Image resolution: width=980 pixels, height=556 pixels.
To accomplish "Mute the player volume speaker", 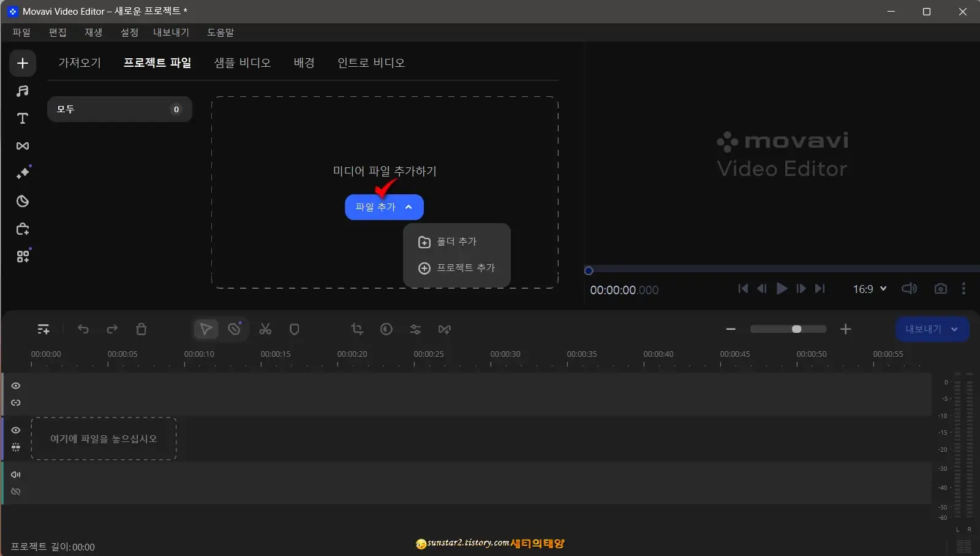I will point(910,289).
